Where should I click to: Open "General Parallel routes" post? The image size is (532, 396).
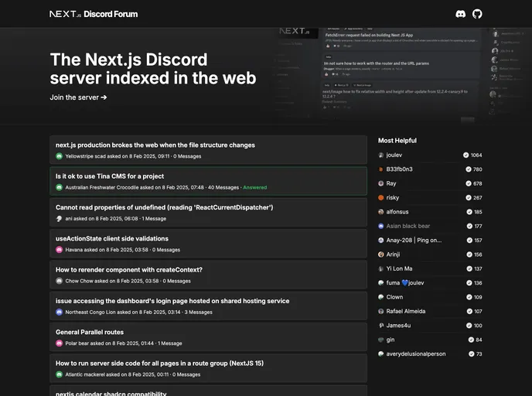(90, 332)
